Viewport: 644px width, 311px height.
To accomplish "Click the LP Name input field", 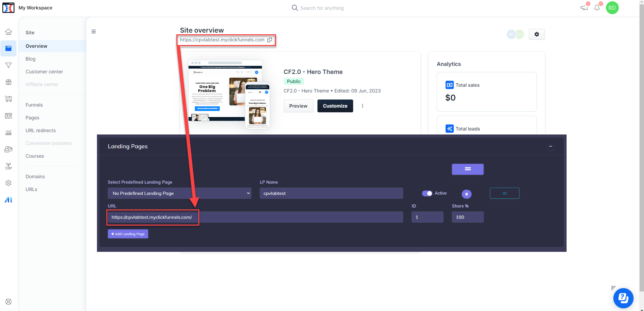I will tap(331, 193).
